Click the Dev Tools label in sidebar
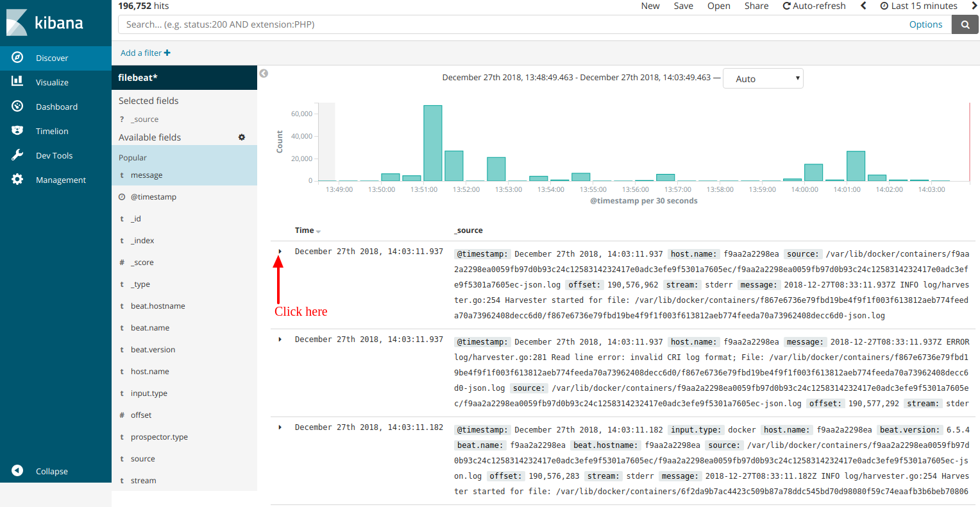Viewport: 980px width, 507px height. coord(54,155)
